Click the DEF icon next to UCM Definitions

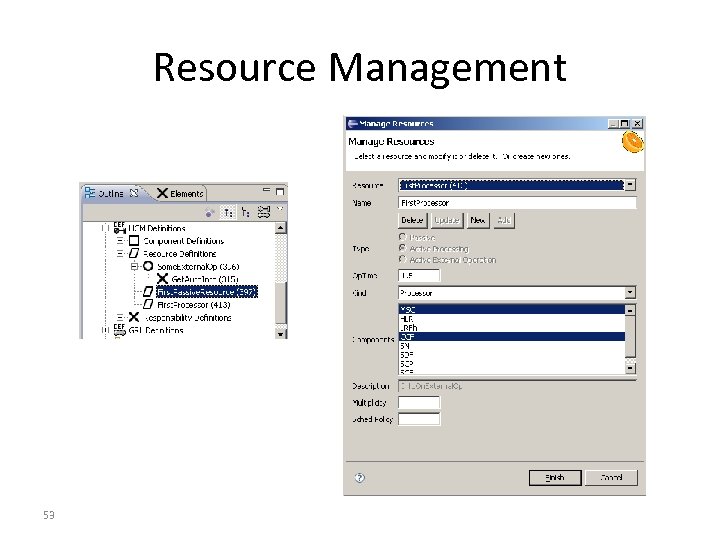pos(119,227)
